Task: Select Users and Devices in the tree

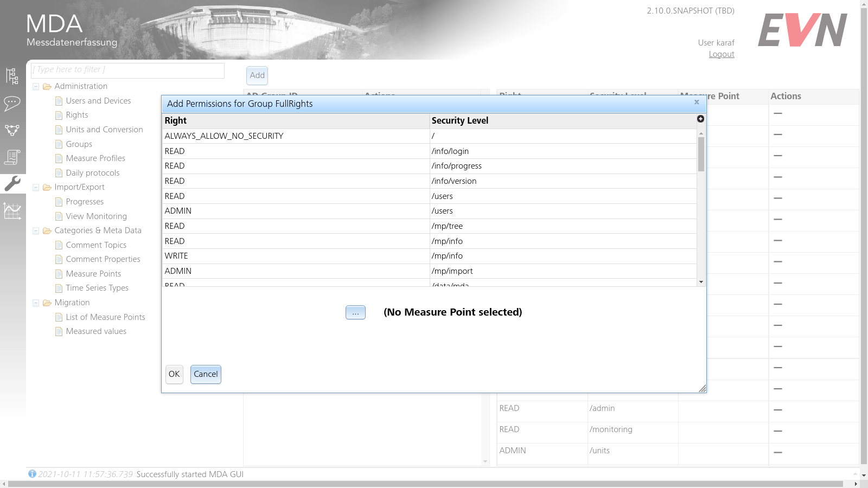Action: tap(98, 100)
